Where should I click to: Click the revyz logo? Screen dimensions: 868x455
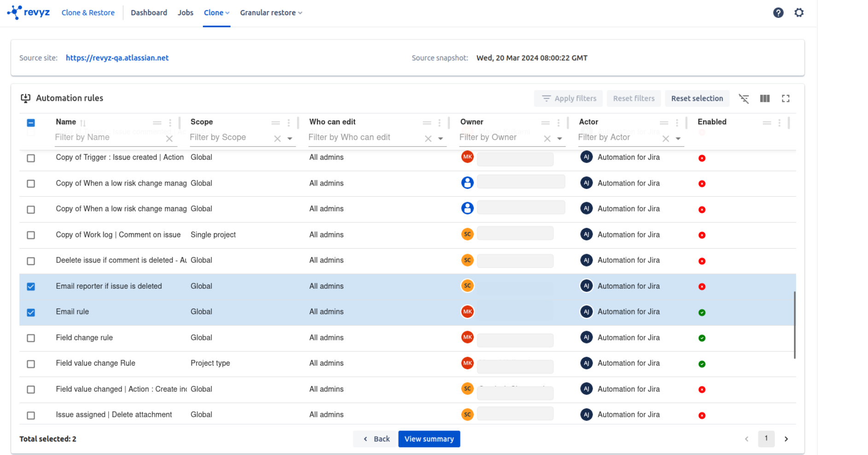point(29,12)
